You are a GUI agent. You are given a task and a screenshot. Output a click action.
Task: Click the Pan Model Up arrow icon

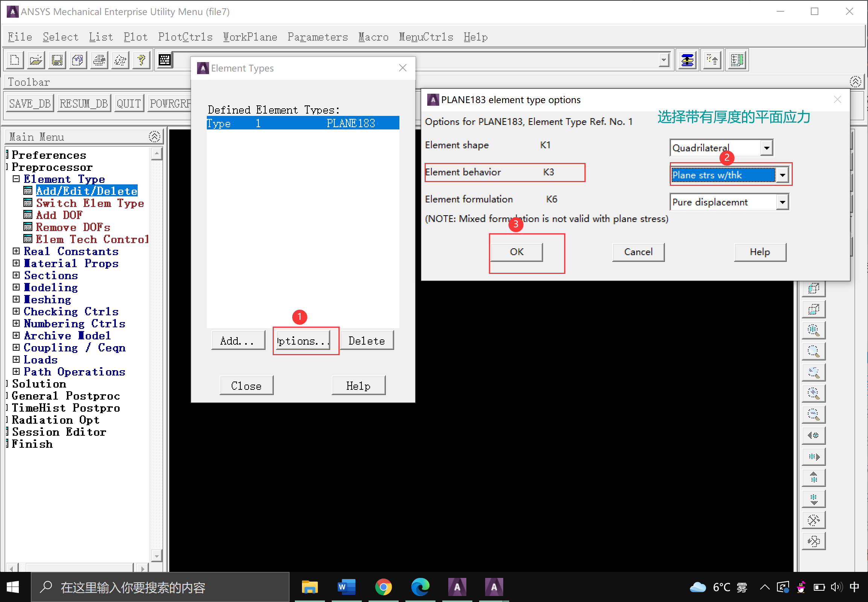point(813,477)
